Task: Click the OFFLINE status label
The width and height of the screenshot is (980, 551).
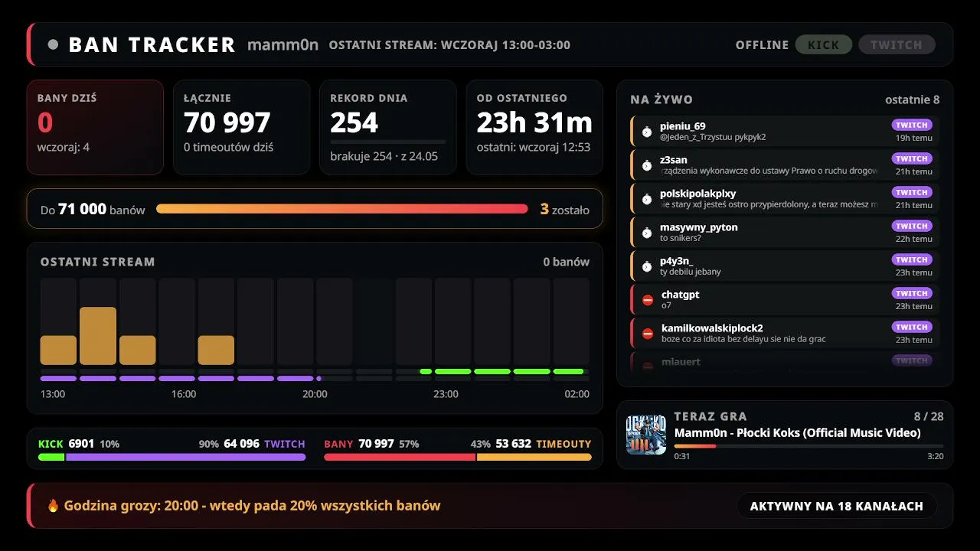Action: (762, 45)
